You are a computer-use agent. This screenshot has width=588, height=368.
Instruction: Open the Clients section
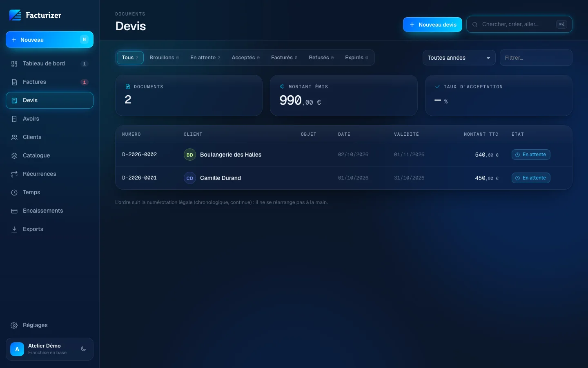(x=49, y=137)
